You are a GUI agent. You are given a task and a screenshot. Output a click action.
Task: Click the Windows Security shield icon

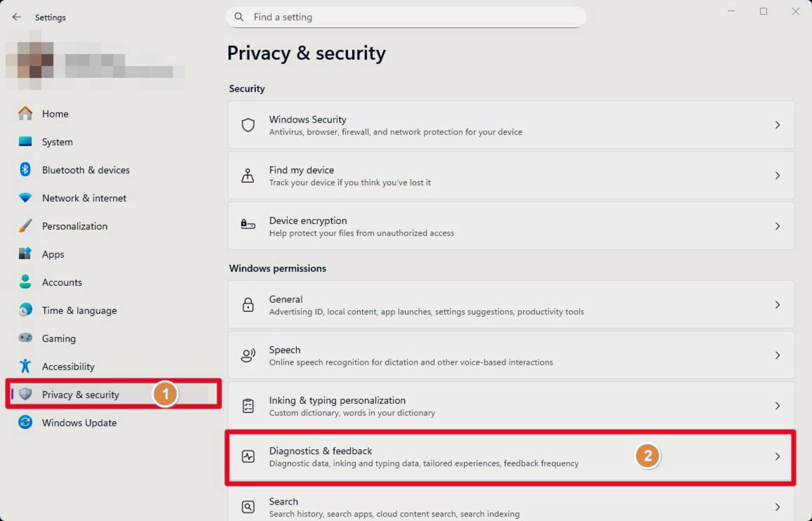[x=248, y=125]
